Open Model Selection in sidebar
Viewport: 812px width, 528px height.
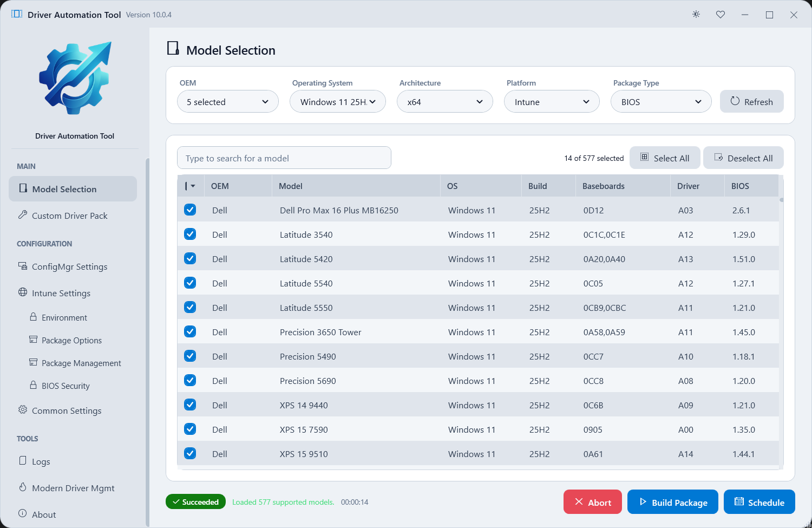[x=73, y=189]
